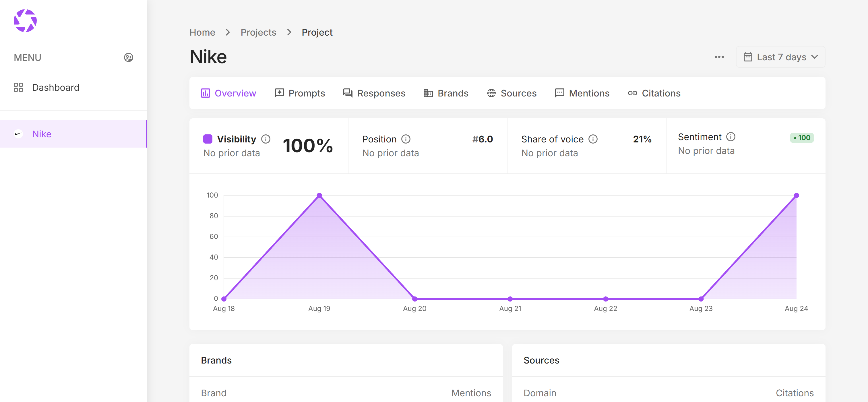Open the three-dot more options menu
Image resolution: width=868 pixels, height=402 pixels.
click(719, 57)
